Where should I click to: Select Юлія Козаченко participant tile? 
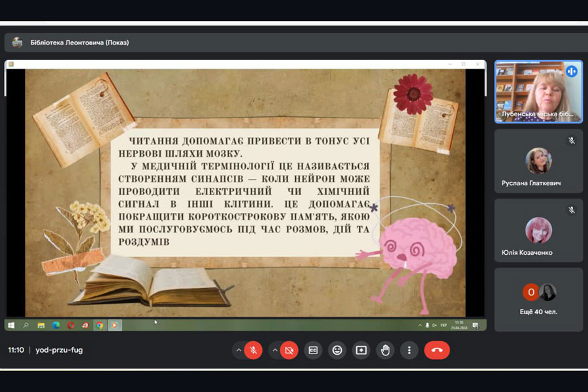pyautogui.click(x=538, y=230)
